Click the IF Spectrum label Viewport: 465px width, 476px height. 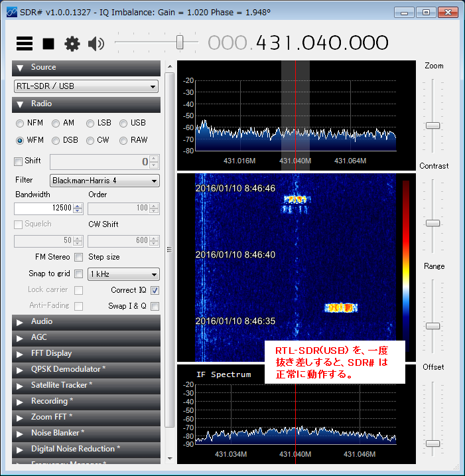click(x=224, y=374)
